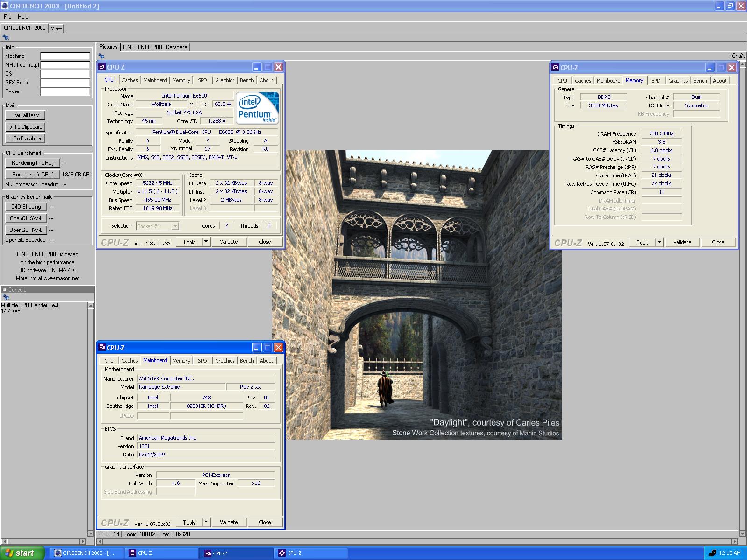Screen dimensions: 747x560
Task: Click Validate in the CPU tab window
Action: click(229, 242)
